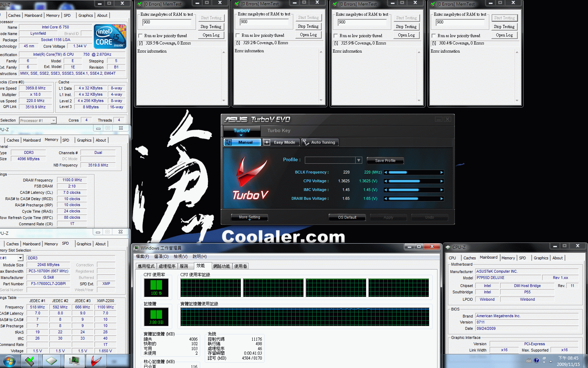The width and height of the screenshot is (588, 368).
Task: Increase IMC Voltage with right arrow
Action: coord(442,190)
